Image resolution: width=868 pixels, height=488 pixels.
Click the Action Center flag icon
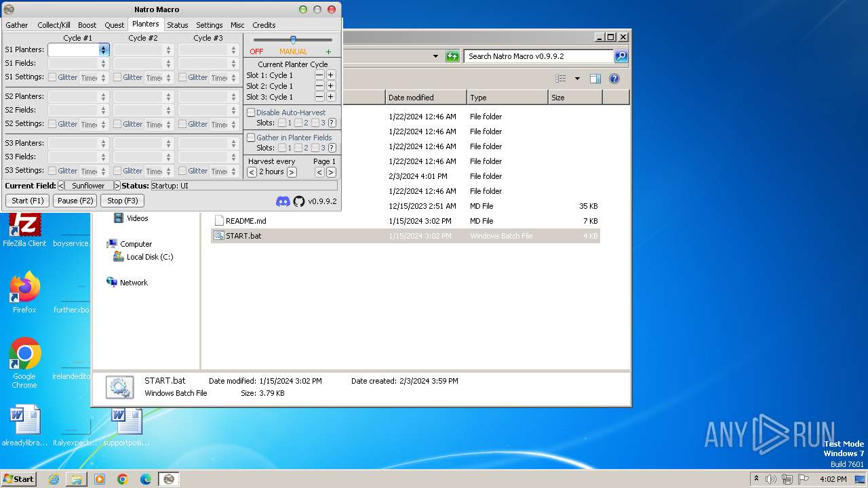[x=803, y=479]
